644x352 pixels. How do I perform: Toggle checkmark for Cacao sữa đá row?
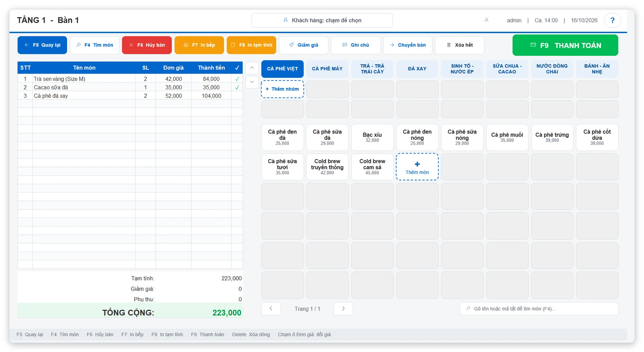[237, 87]
